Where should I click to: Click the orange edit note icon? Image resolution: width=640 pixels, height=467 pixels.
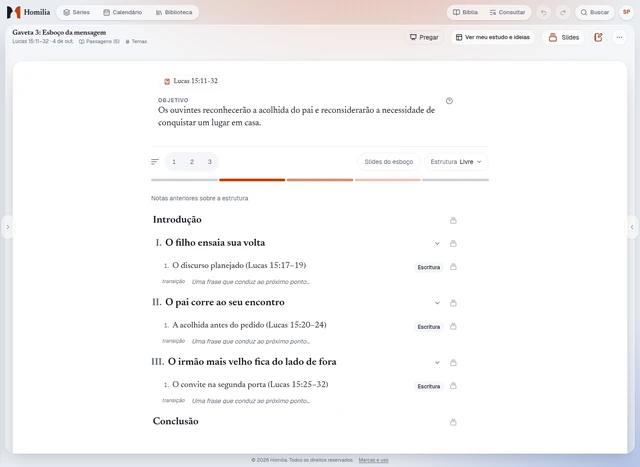(598, 37)
